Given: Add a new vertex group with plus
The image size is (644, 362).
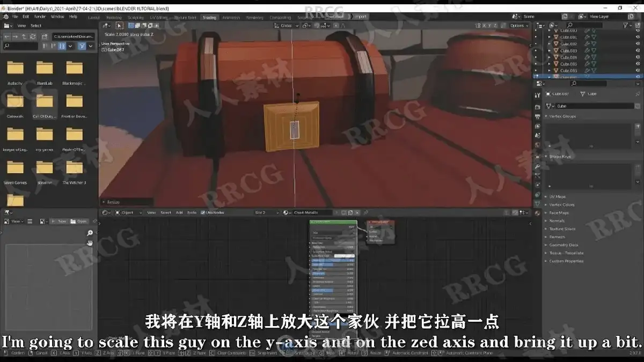Looking at the screenshot, I should [x=638, y=127].
